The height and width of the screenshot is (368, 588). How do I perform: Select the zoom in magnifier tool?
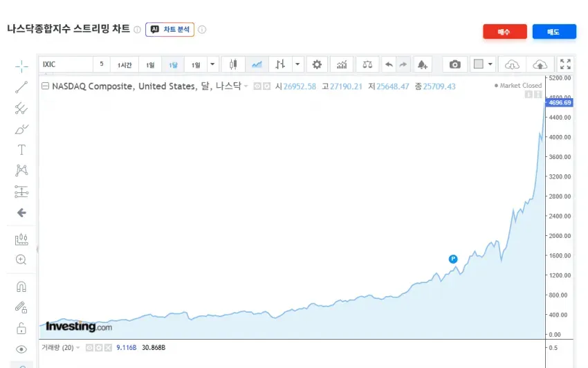tap(21, 259)
